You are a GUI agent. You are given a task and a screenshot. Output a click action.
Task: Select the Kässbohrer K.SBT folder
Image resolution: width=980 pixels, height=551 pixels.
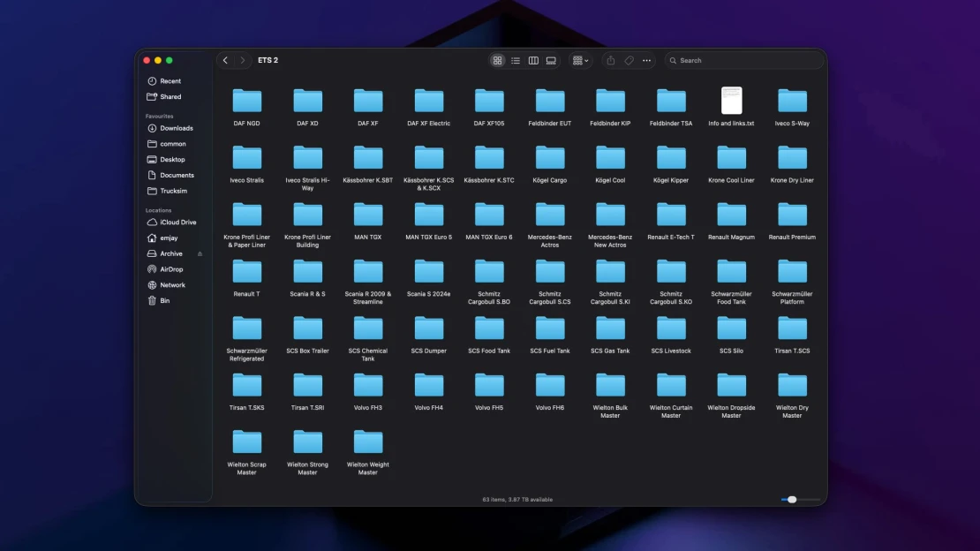(x=368, y=157)
